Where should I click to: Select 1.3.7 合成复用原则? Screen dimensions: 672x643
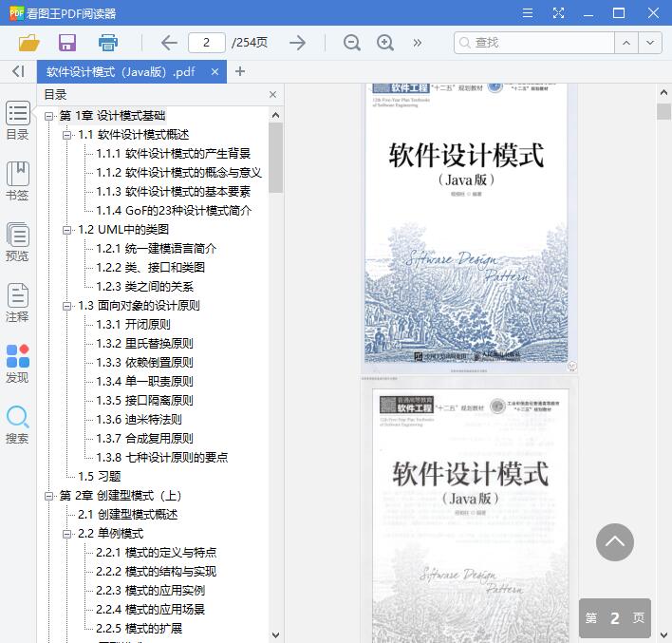(x=144, y=438)
